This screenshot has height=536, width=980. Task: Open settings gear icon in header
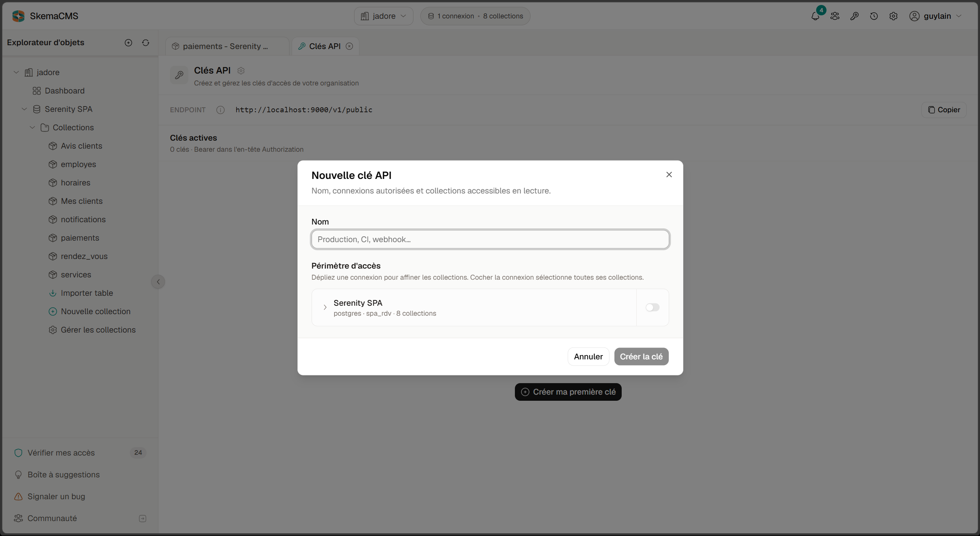[893, 16]
